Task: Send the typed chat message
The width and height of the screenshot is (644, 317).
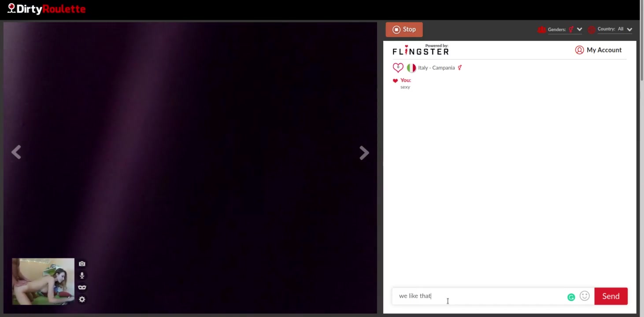Action: pos(611,296)
